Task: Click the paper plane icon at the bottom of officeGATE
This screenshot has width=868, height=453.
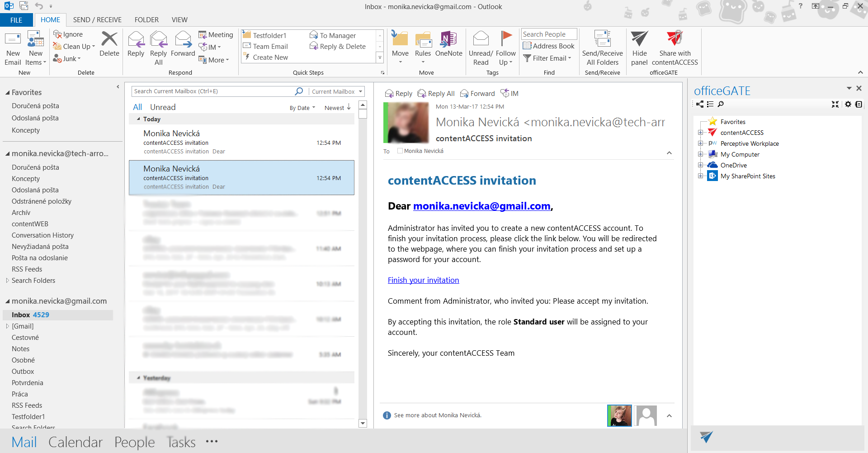Action: pyautogui.click(x=706, y=437)
